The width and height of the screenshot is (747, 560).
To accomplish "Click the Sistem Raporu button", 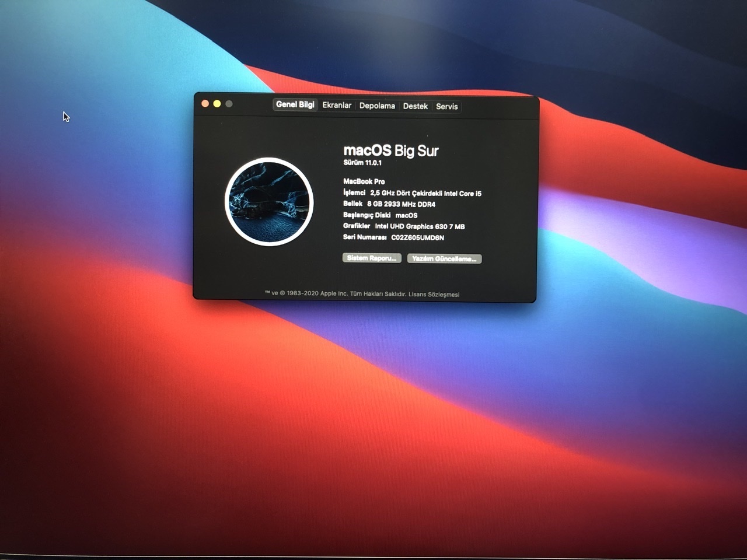I will tap(372, 258).
